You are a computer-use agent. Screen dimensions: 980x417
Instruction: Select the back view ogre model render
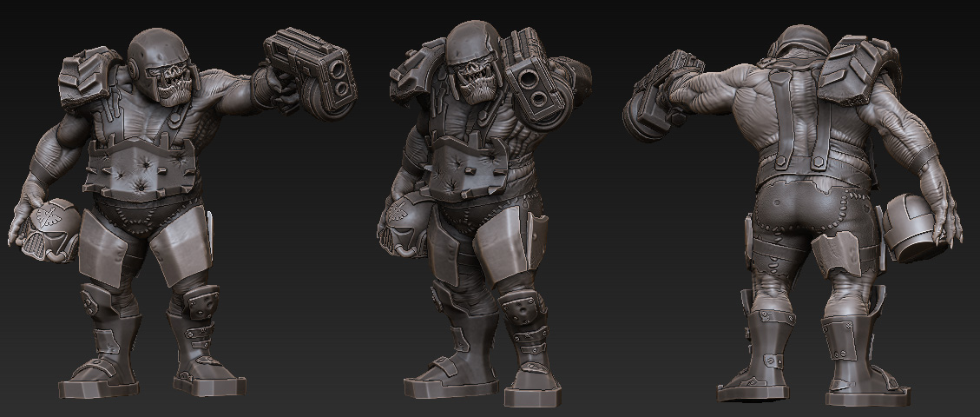[x=793, y=215]
